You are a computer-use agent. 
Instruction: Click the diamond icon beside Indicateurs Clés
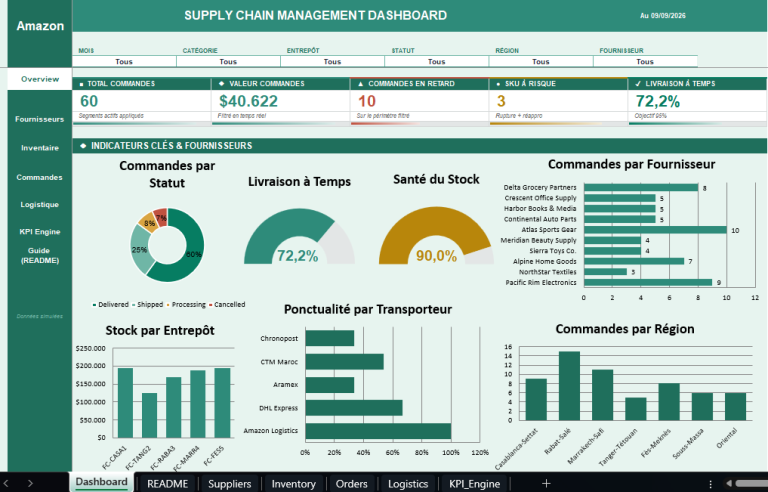point(83,146)
